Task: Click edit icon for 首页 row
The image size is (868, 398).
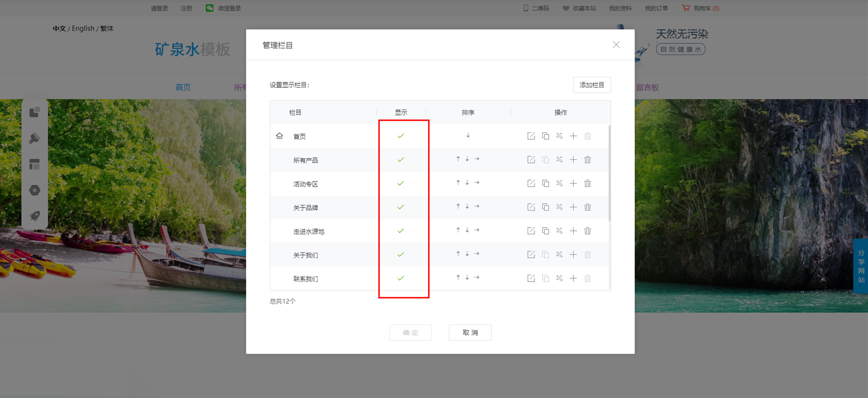Action: click(531, 136)
